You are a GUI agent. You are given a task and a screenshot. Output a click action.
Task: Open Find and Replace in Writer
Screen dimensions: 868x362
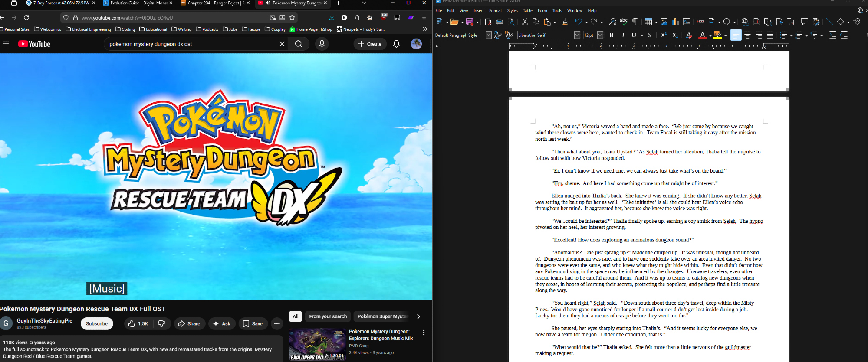coord(612,22)
